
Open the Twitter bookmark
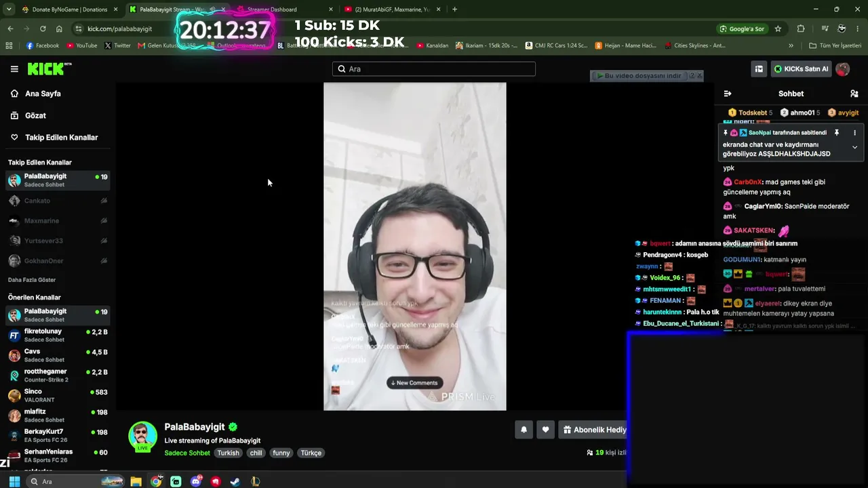click(118, 45)
